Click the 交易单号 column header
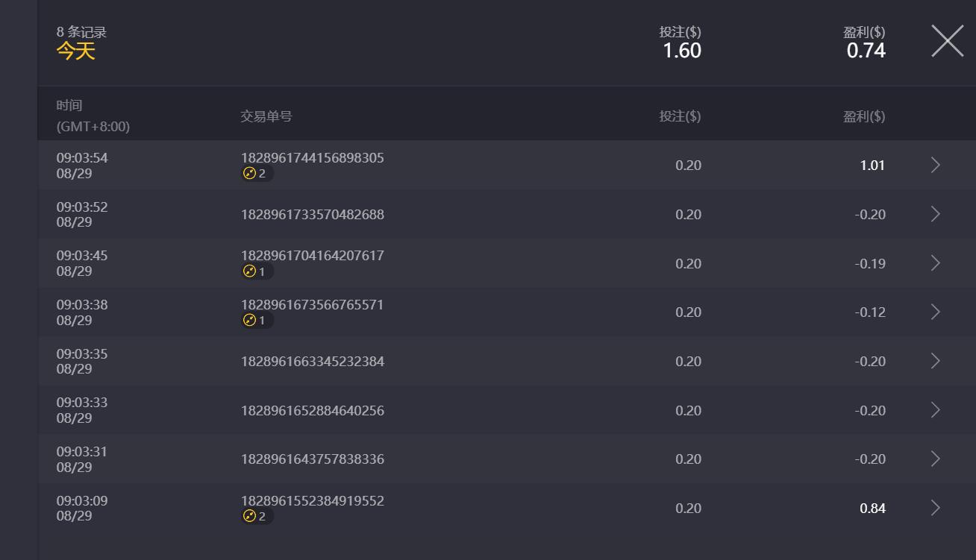 [266, 116]
